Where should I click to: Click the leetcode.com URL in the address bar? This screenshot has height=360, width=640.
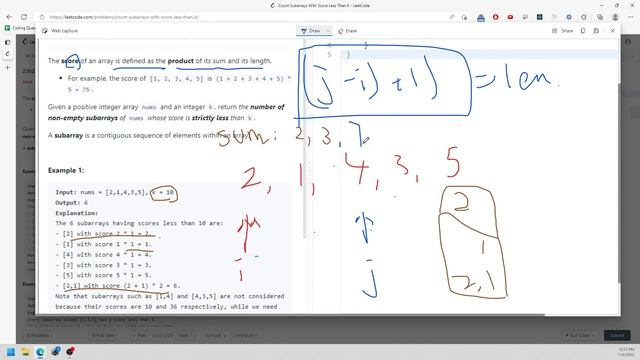(124, 17)
